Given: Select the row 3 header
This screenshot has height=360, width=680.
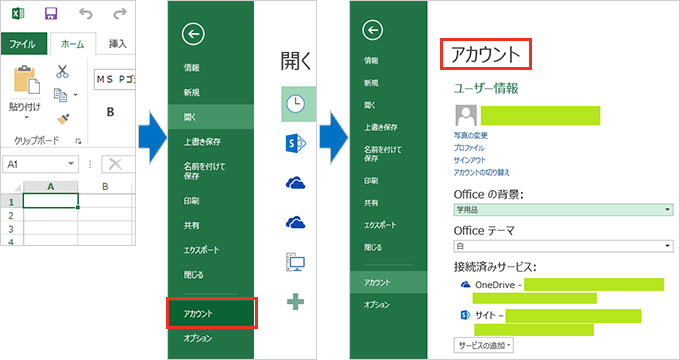Looking at the screenshot, I should coord(12,229).
